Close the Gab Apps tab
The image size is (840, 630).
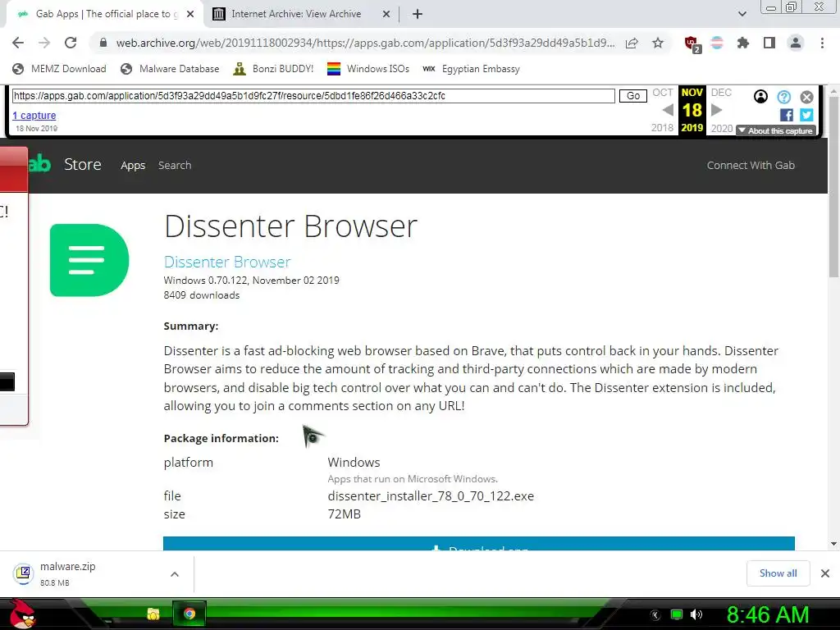click(190, 14)
